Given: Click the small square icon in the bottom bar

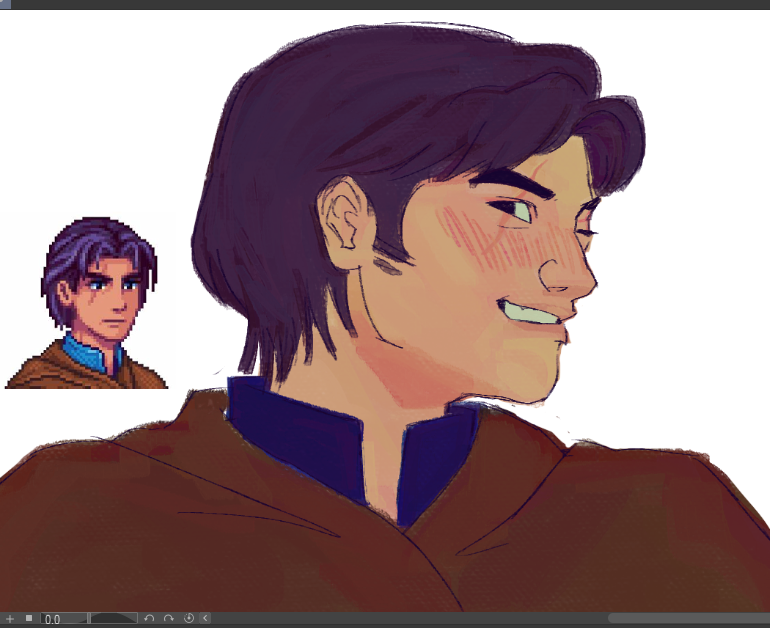Looking at the screenshot, I should 29,619.
